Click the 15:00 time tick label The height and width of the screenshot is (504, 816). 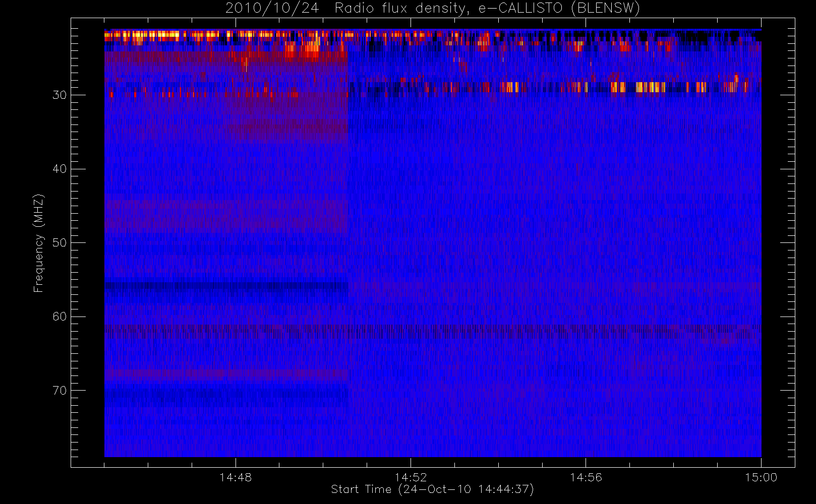761,477
